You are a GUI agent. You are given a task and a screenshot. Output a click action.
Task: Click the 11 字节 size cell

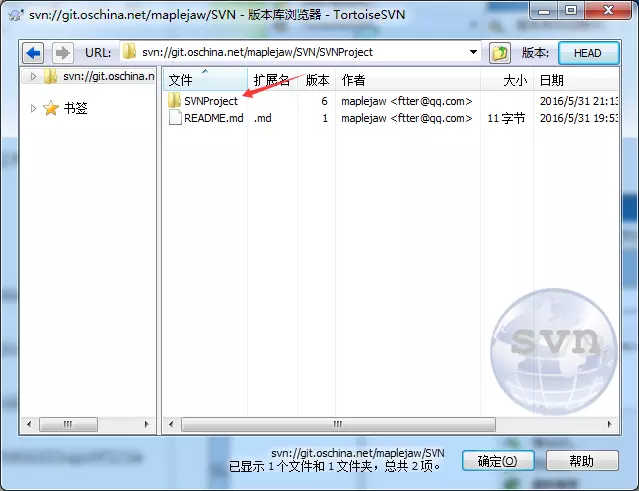tap(506, 118)
